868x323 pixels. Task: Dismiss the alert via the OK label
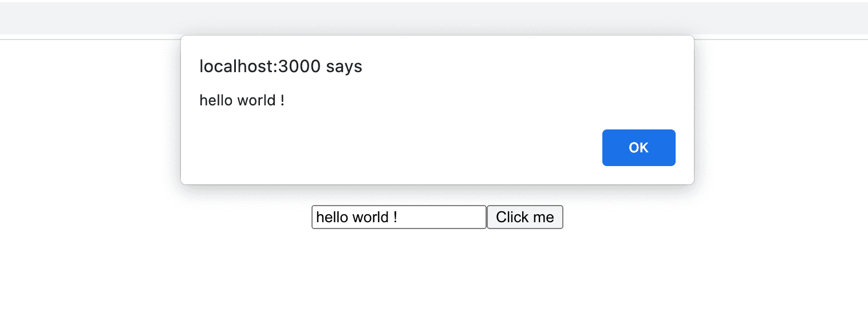638,148
